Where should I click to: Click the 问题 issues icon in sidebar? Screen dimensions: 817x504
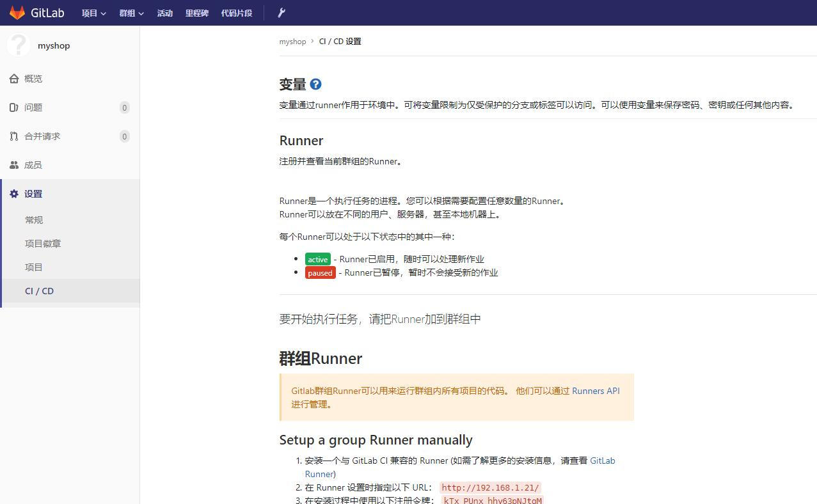pos(14,107)
